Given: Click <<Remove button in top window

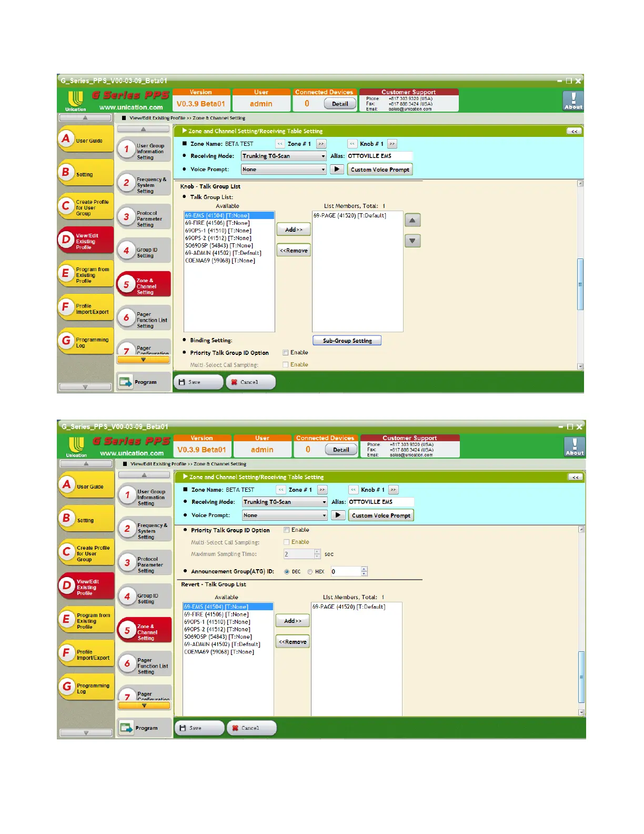Looking at the screenshot, I should point(294,251).
